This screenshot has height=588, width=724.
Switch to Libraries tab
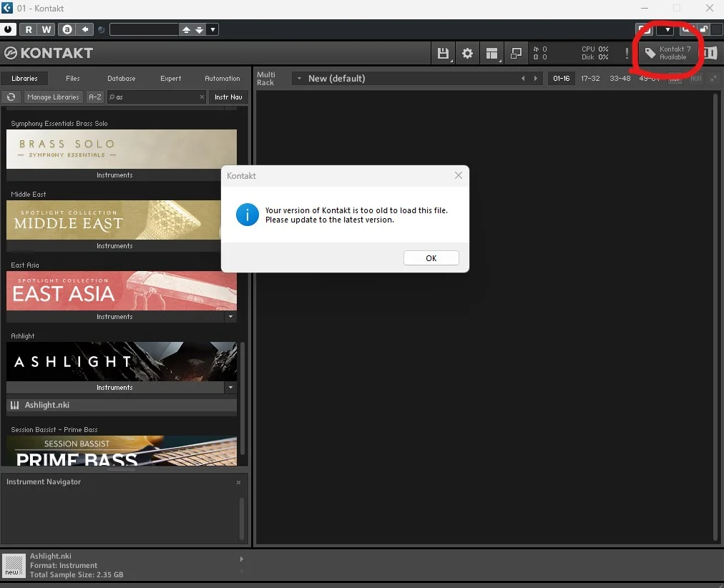(x=24, y=79)
